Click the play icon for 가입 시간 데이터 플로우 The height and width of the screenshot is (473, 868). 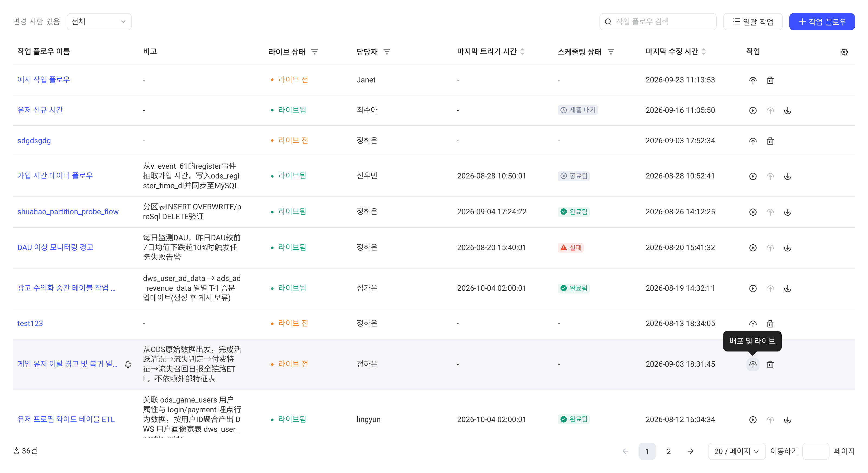click(752, 176)
